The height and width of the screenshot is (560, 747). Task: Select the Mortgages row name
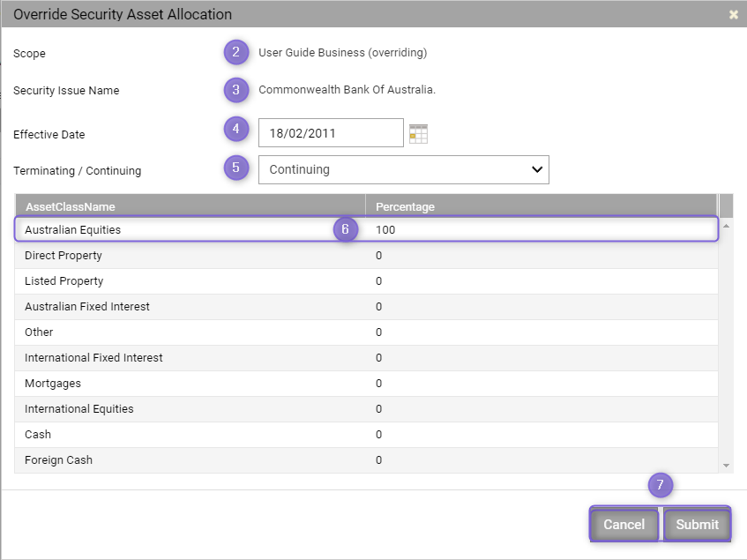[x=53, y=384]
